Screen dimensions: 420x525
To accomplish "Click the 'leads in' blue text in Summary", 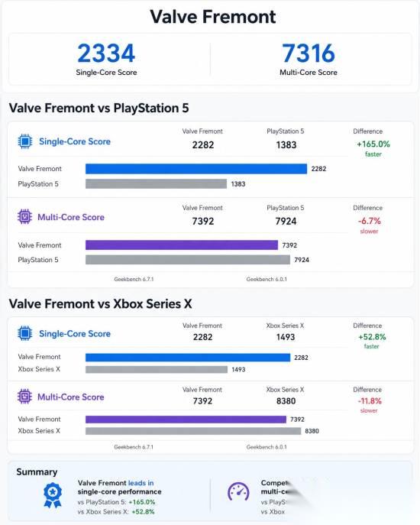I will [x=141, y=483].
